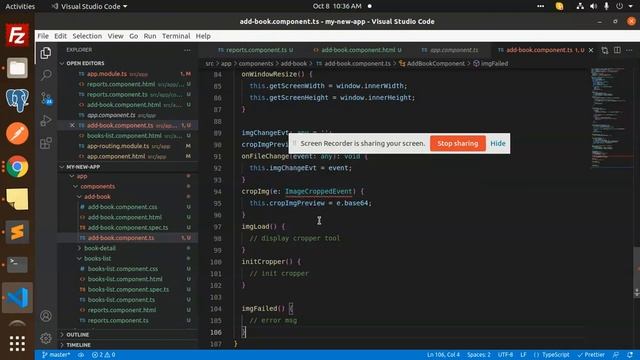Launch FileZilla from the dock
This screenshot has height=360, width=640.
(x=17, y=35)
